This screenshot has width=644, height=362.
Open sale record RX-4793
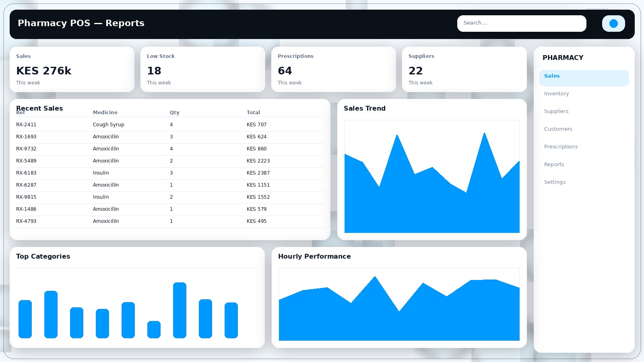click(170, 221)
